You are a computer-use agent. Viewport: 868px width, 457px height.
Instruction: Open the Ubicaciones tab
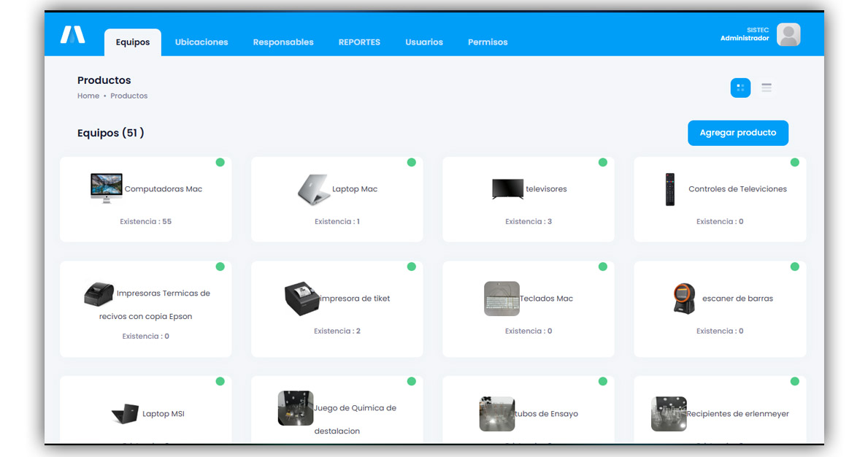(201, 42)
